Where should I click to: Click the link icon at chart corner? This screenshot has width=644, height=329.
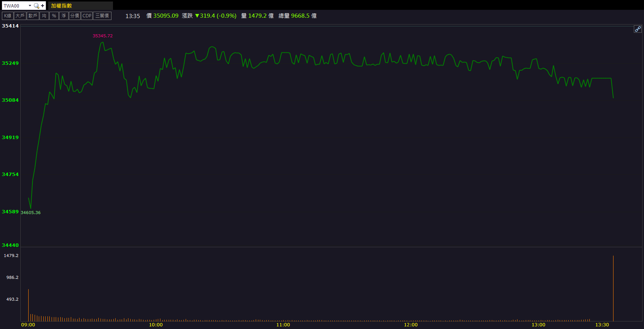638,29
